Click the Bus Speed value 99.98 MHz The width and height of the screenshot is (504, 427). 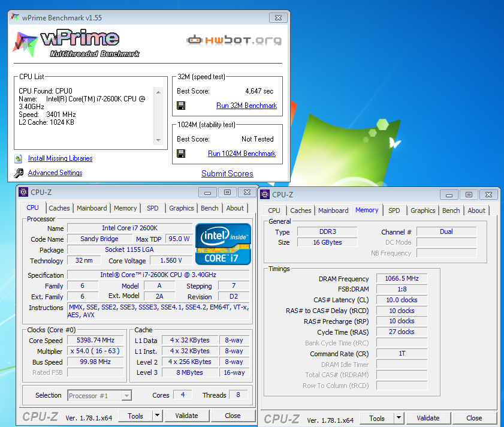(x=95, y=362)
